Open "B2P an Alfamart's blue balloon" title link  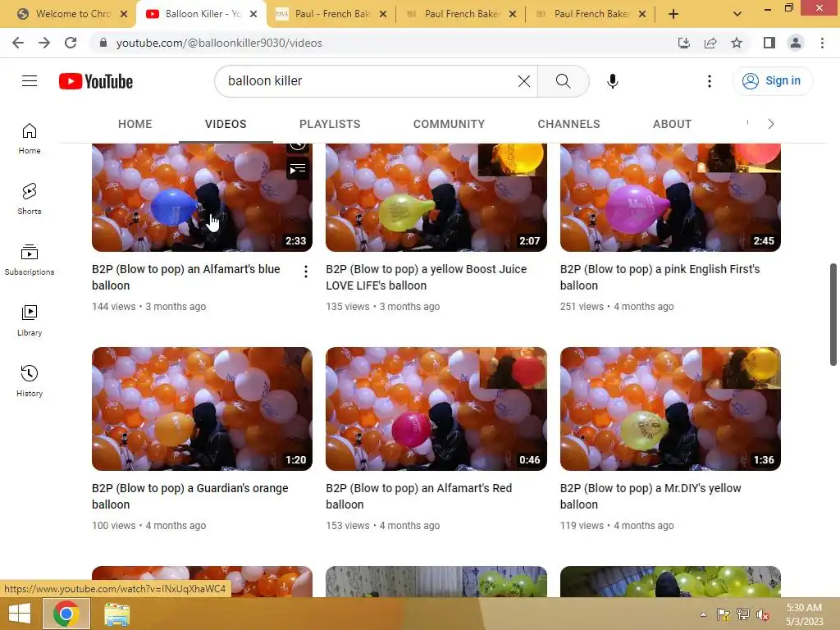[x=186, y=277]
